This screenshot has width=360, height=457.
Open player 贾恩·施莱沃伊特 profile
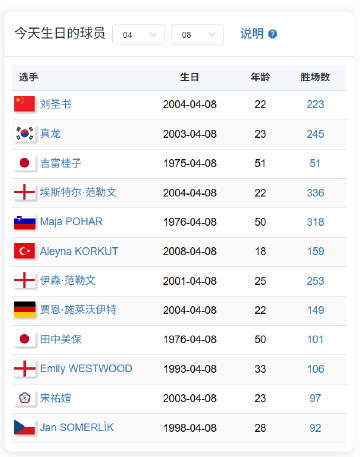click(78, 310)
